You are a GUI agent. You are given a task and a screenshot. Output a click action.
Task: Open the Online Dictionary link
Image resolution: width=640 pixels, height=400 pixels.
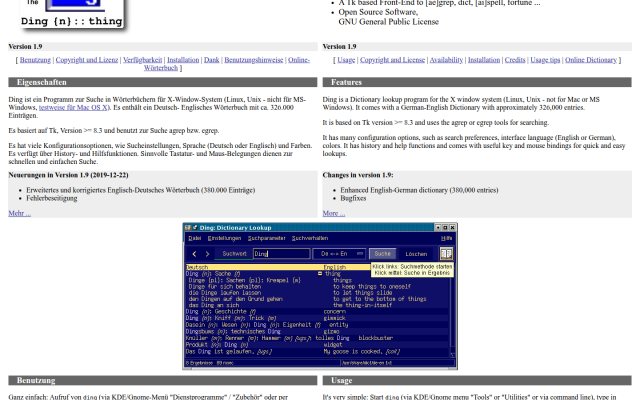(x=591, y=60)
